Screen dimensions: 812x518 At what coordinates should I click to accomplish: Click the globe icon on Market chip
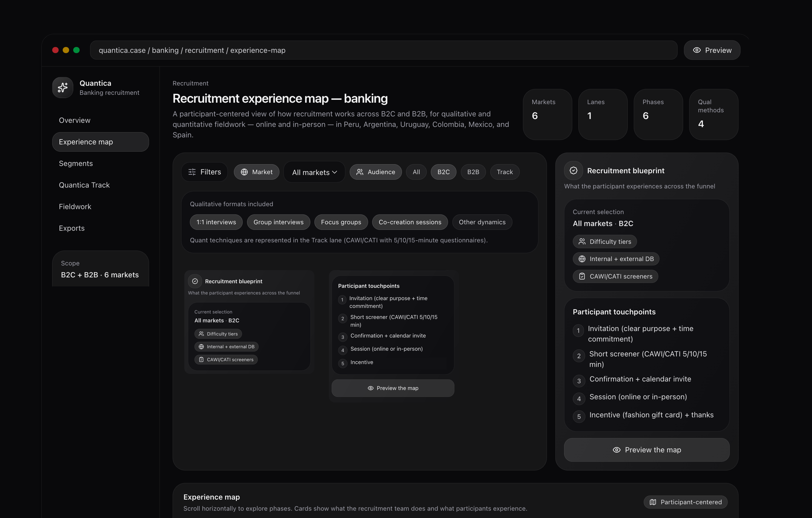tap(244, 172)
